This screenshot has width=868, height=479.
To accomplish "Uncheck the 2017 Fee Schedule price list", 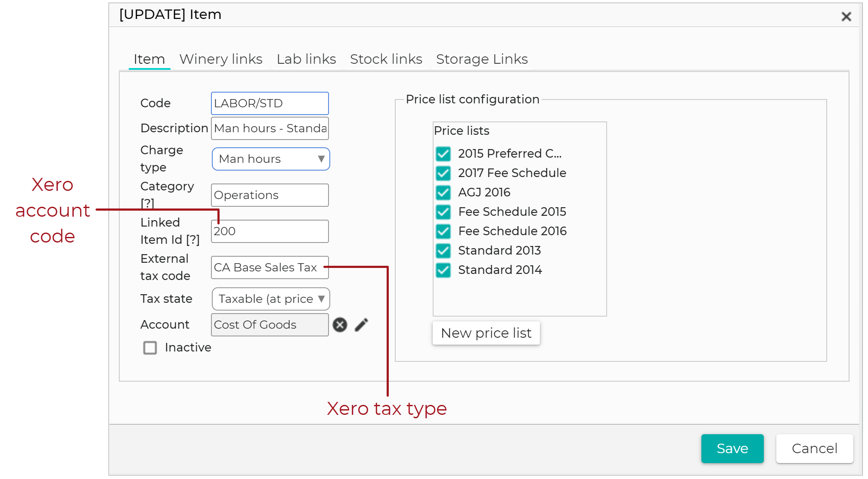I will [443, 173].
